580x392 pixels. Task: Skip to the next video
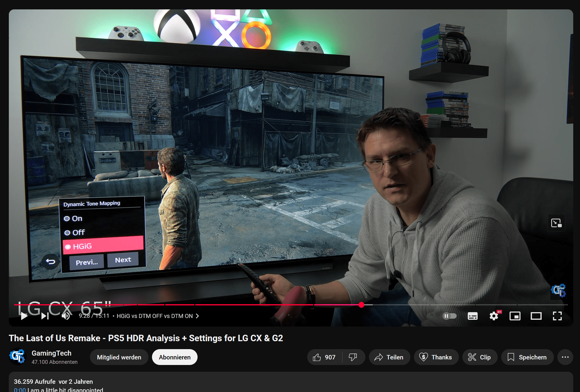coord(45,316)
